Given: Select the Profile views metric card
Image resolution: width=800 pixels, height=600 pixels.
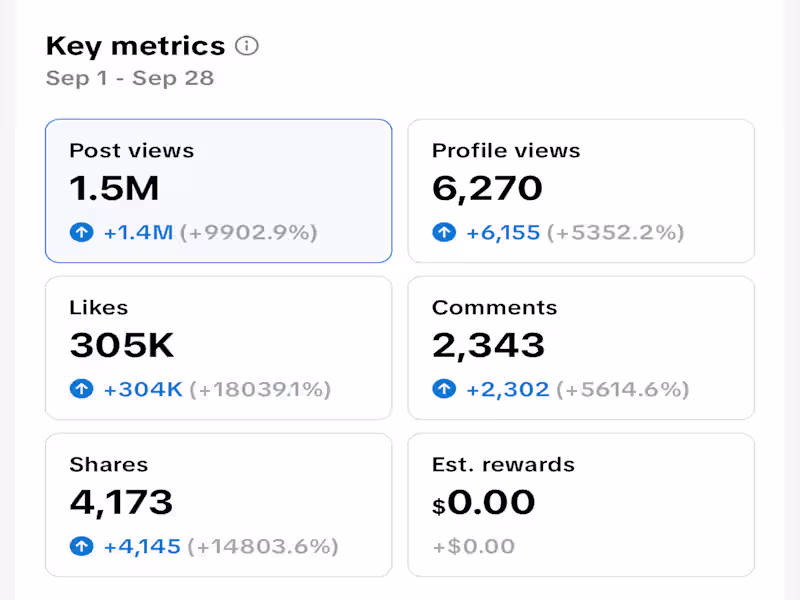Looking at the screenshot, I should click(581, 191).
